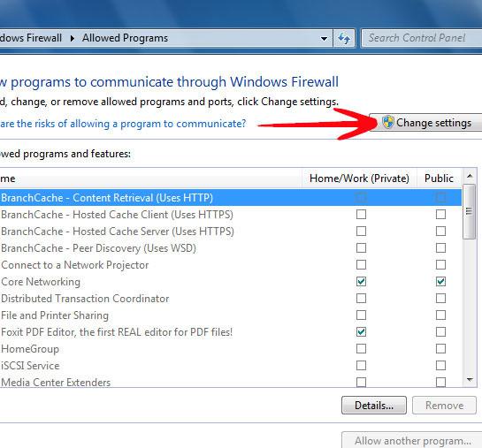Click the Public column header
Screen dimensions: 482x448
439,178
